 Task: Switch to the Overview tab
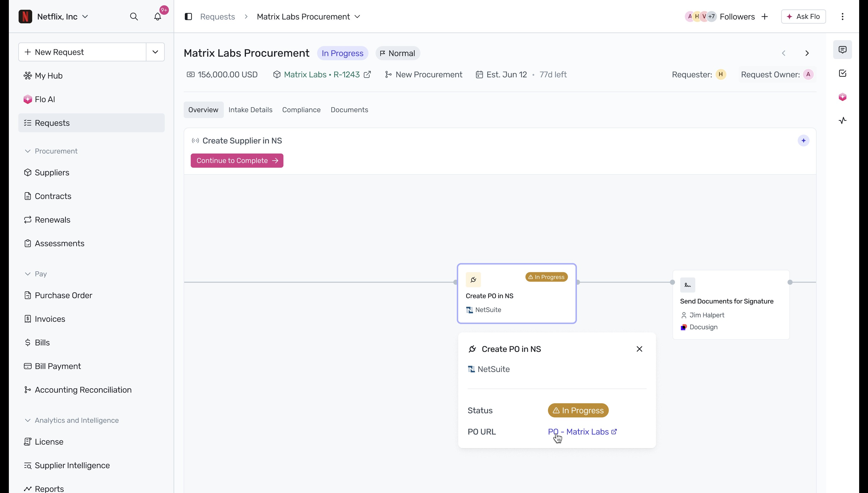pos(203,110)
